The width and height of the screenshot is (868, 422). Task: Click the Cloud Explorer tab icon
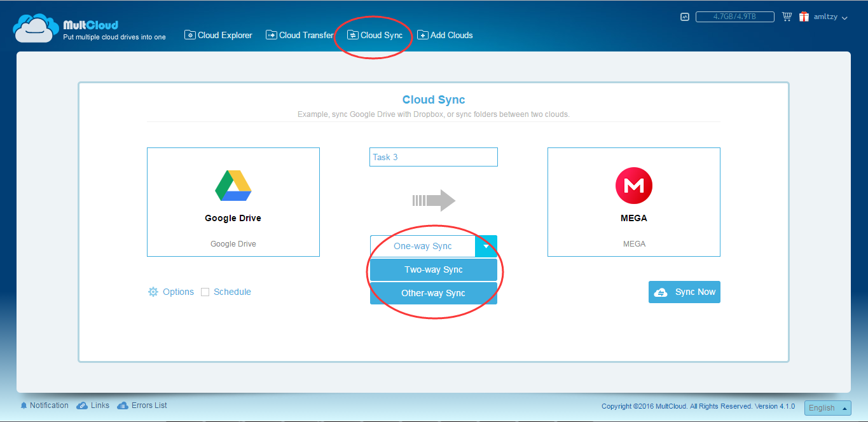190,35
